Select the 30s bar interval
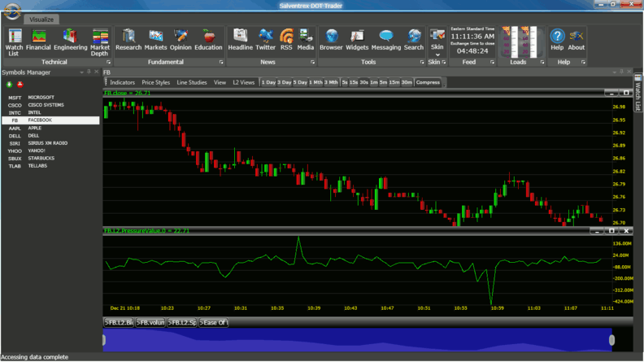 (364, 83)
